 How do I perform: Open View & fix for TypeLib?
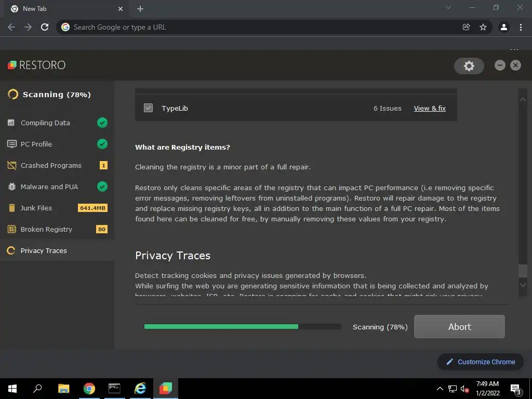pyautogui.click(x=430, y=108)
